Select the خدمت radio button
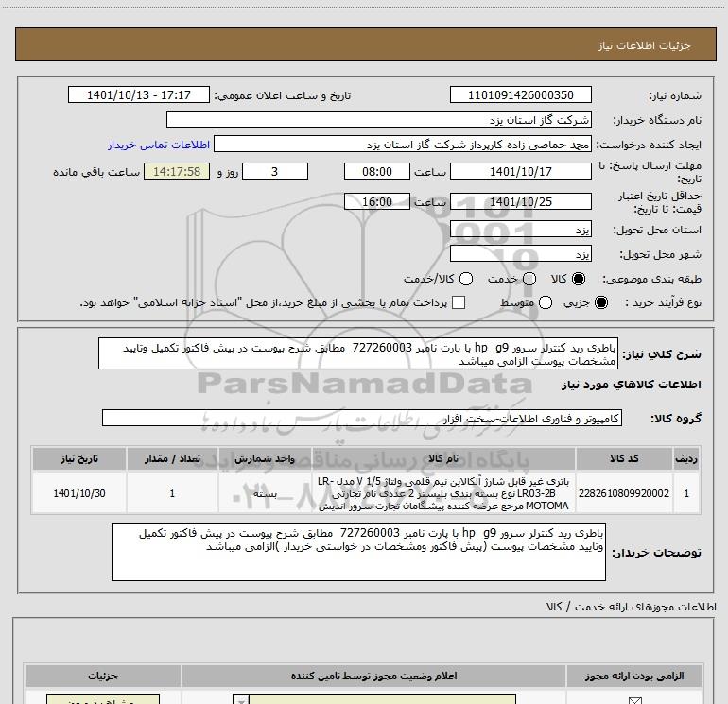 click(x=529, y=279)
